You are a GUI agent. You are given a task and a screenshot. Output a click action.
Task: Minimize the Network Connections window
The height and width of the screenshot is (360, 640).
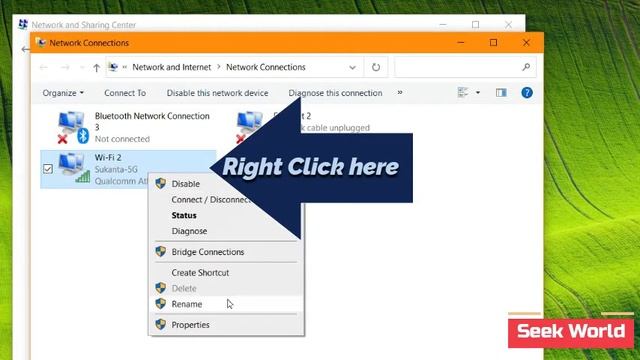pyautogui.click(x=461, y=42)
